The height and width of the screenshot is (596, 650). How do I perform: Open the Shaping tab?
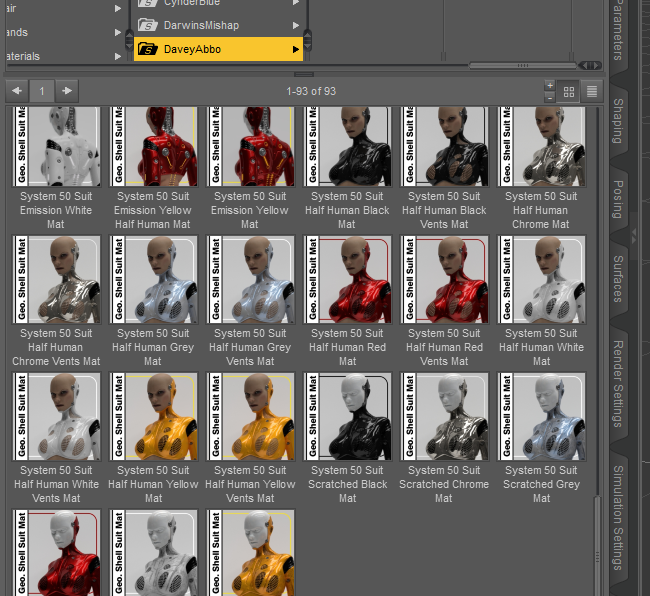click(618, 121)
